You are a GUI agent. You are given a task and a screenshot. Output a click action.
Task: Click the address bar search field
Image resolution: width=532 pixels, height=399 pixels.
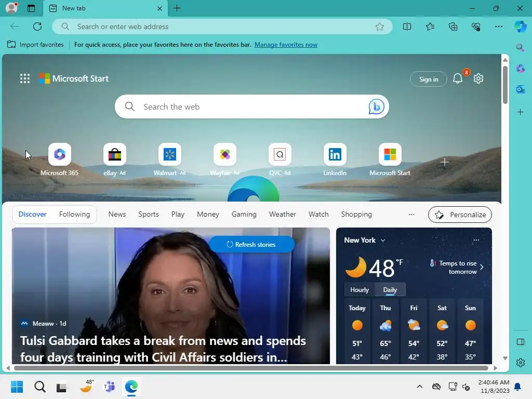point(222,26)
